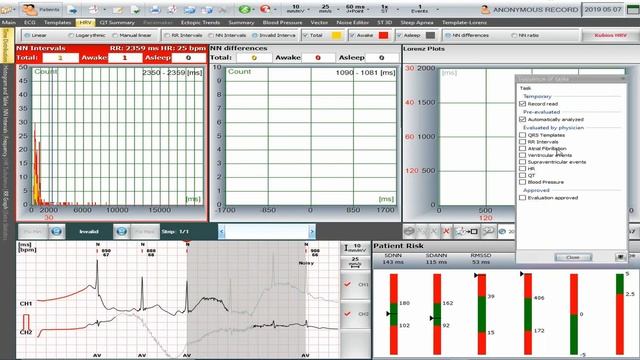640x360 pixels.
Task: Uncheck Automatically analyzed checkbox
Action: point(522,119)
